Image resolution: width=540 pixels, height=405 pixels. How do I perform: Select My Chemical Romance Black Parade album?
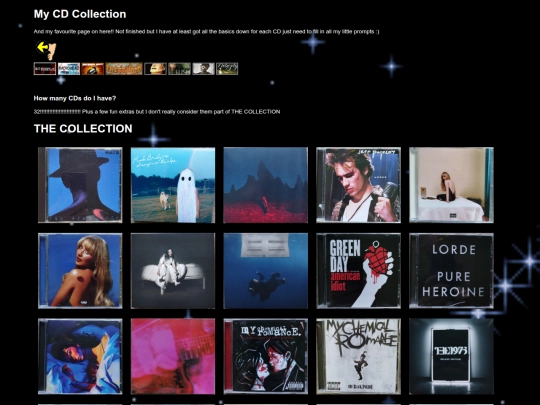[359, 356]
